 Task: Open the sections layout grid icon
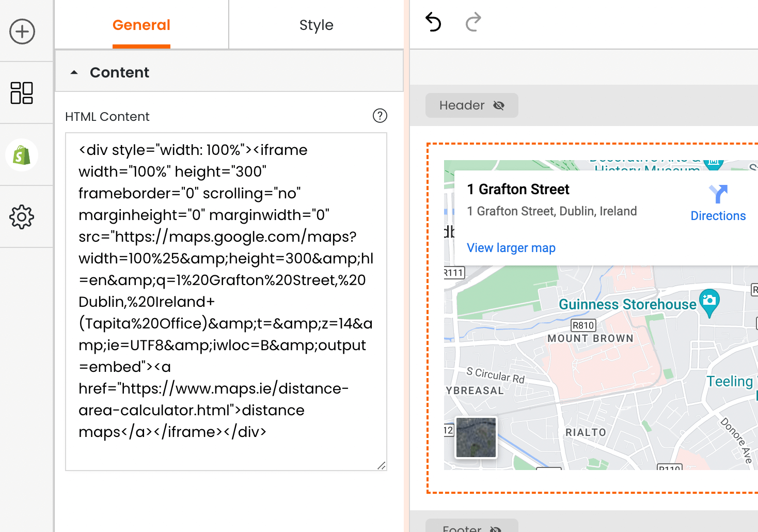coord(22,93)
